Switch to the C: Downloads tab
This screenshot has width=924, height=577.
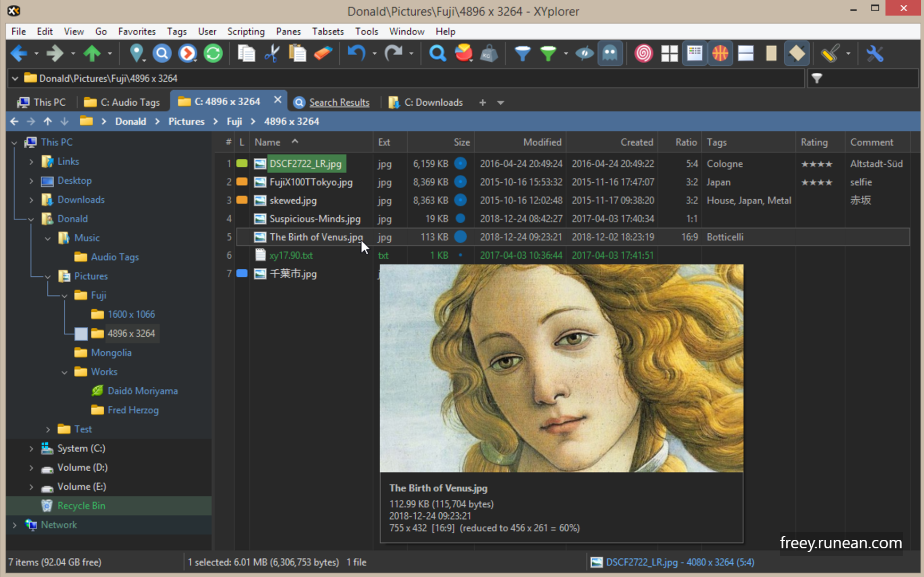click(426, 102)
